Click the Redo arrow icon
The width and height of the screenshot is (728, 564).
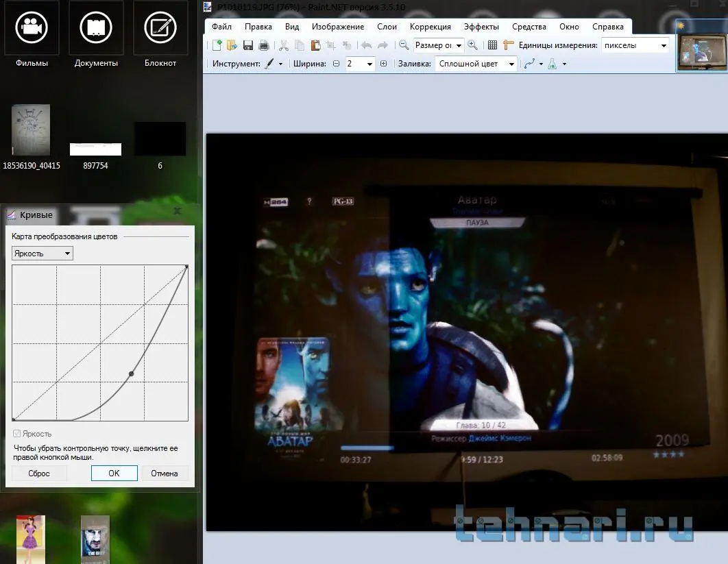coord(383,45)
